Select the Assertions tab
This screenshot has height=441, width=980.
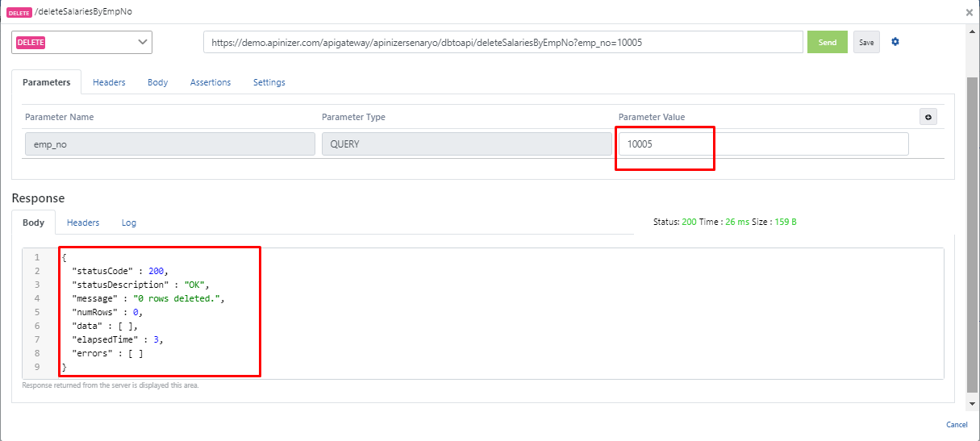pos(211,82)
